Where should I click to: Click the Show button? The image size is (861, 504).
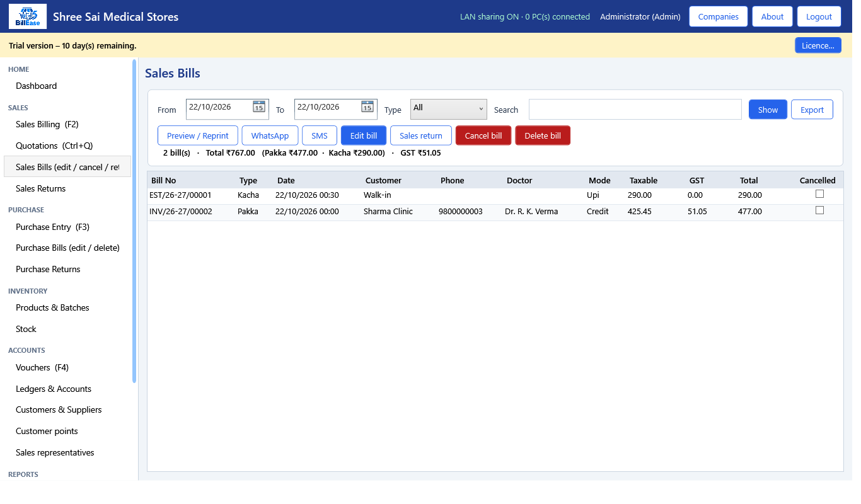pyautogui.click(x=768, y=110)
